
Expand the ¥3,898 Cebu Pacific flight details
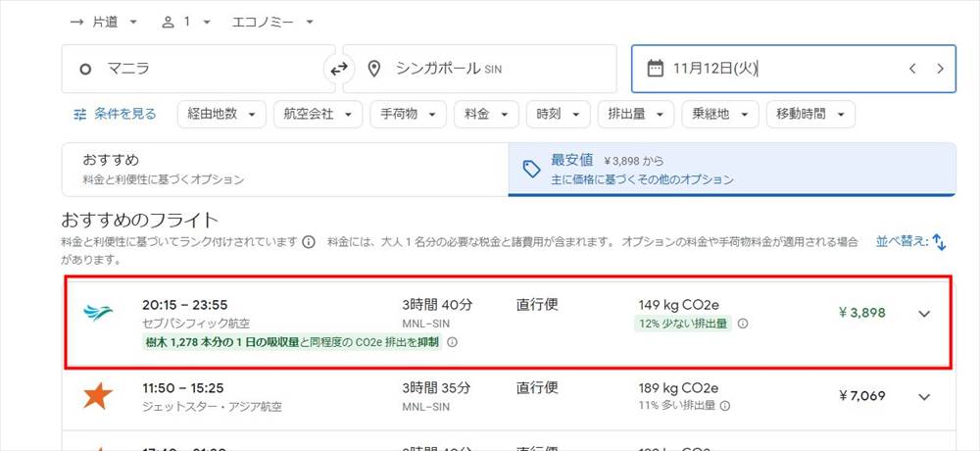tap(923, 314)
